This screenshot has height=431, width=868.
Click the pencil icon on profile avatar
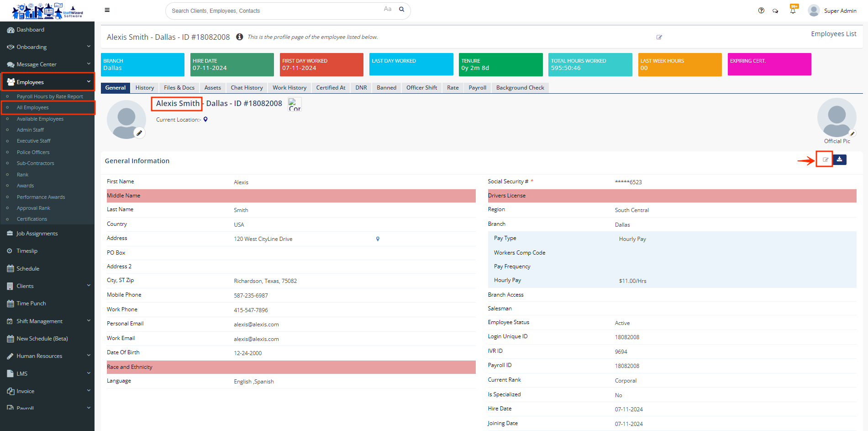click(x=139, y=133)
